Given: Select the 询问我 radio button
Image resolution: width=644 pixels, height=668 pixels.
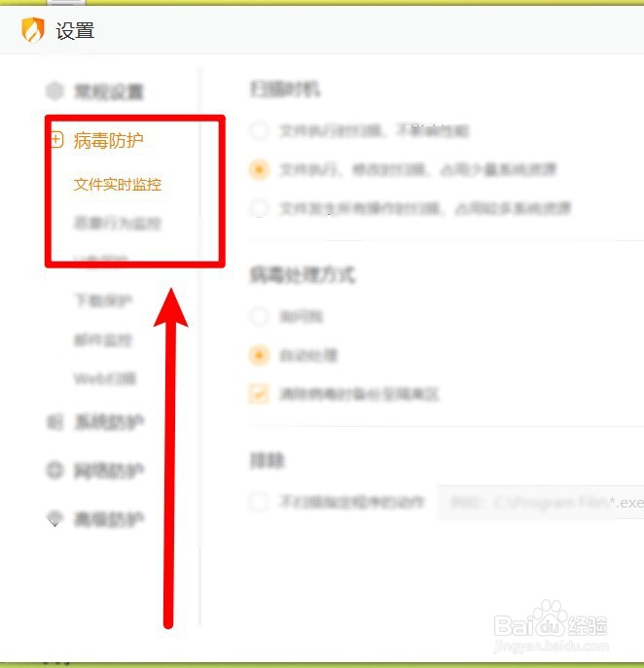Looking at the screenshot, I should pyautogui.click(x=259, y=317).
